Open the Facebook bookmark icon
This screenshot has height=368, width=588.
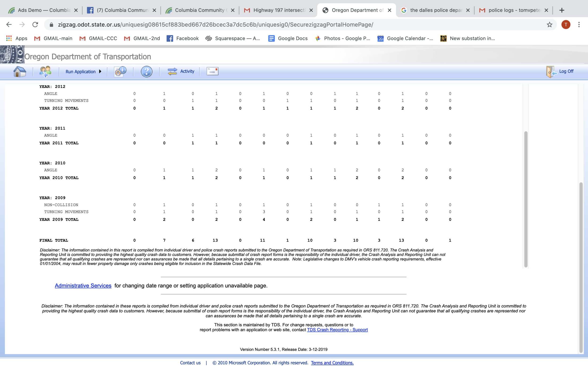coord(170,38)
